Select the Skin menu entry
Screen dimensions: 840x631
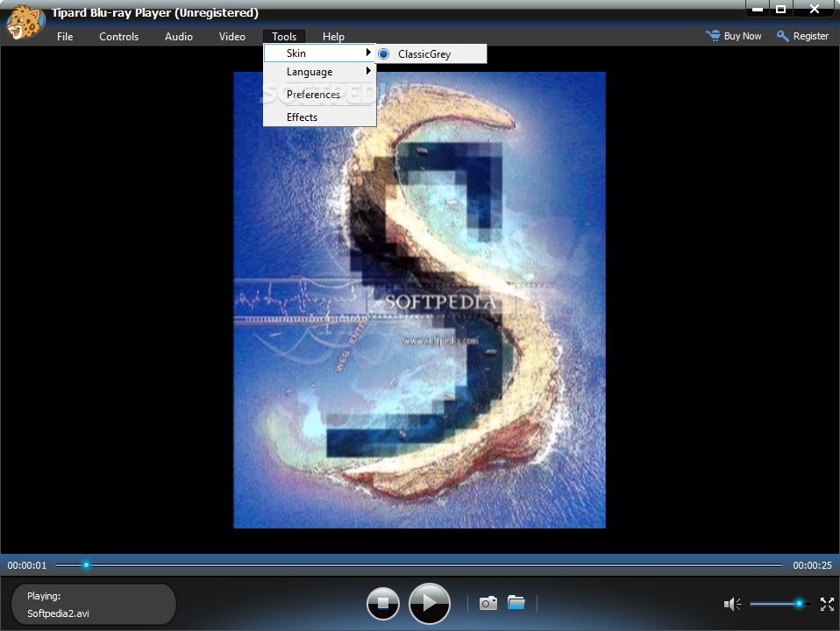[x=320, y=53]
